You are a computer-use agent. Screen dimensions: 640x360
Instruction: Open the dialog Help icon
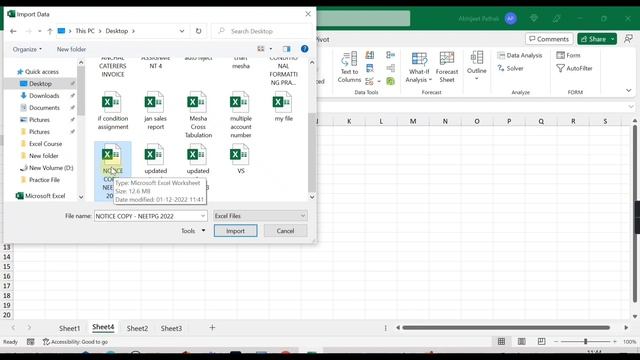304,49
